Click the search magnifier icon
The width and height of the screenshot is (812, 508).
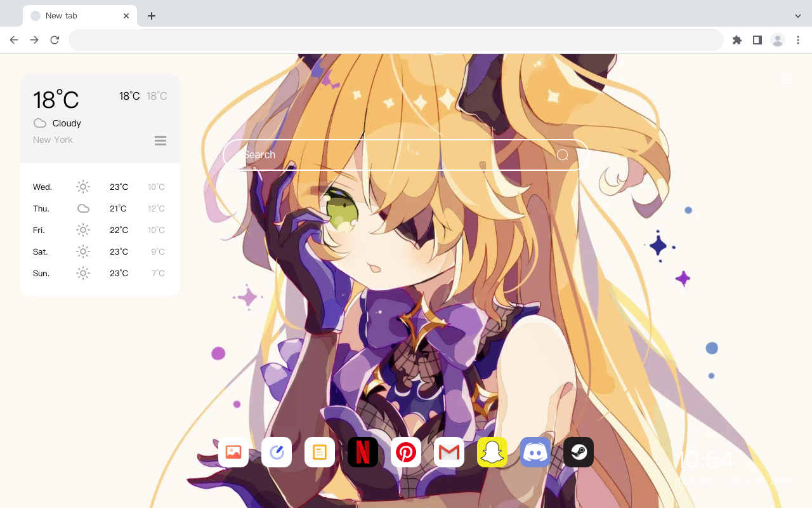[x=563, y=155]
